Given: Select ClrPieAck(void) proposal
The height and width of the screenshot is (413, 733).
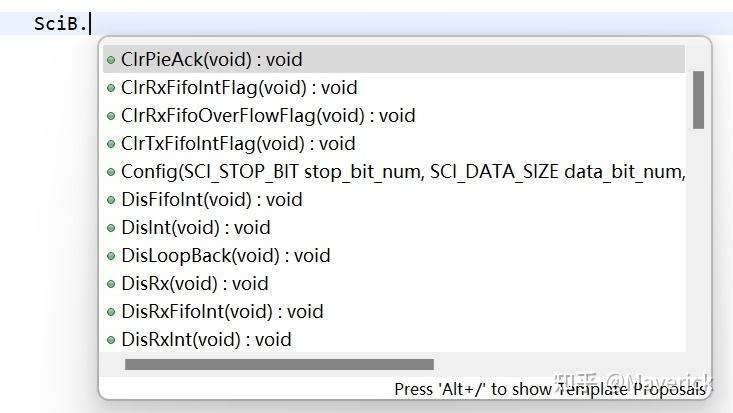Looking at the screenshot, I should [x=211, y=60].
